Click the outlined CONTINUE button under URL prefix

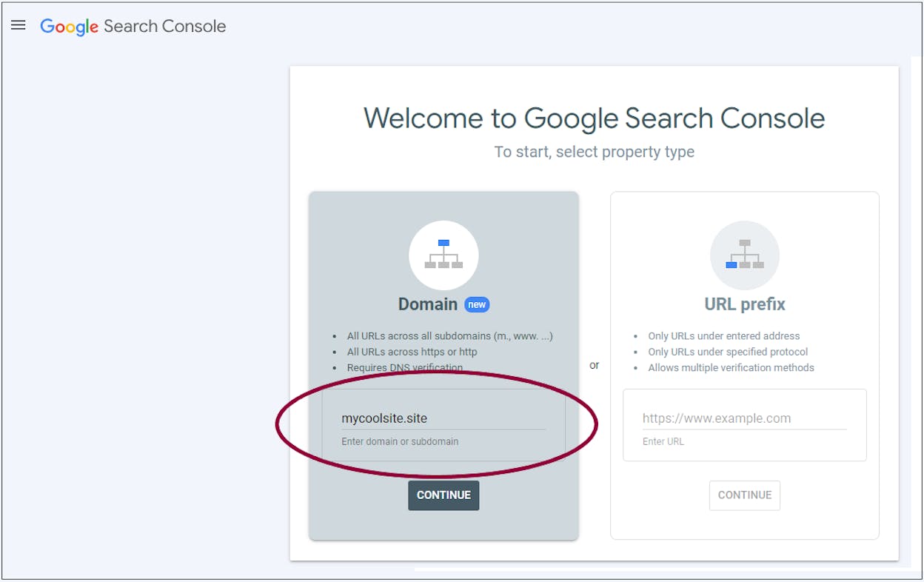tap(745, 495)
